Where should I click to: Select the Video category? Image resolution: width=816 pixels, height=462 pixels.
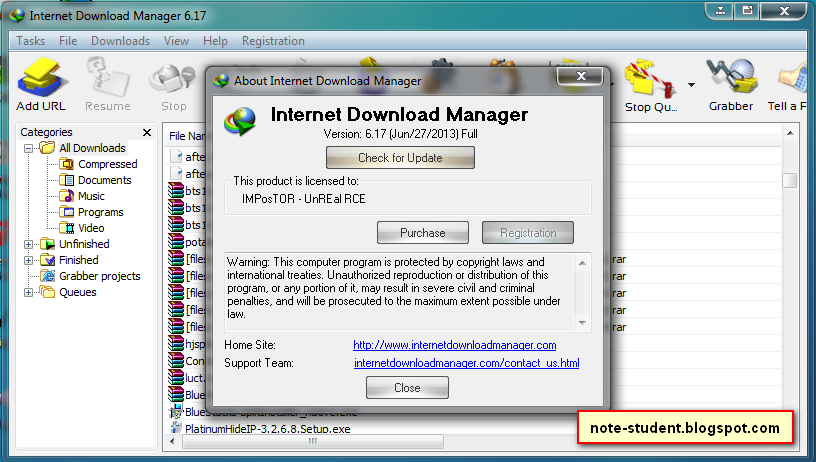[91, 228]
